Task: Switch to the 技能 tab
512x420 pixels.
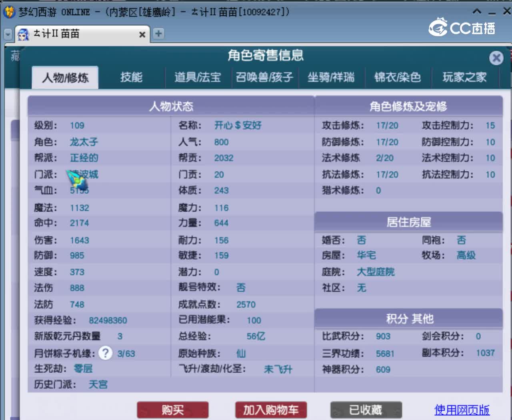Action: tap(131, 77)
